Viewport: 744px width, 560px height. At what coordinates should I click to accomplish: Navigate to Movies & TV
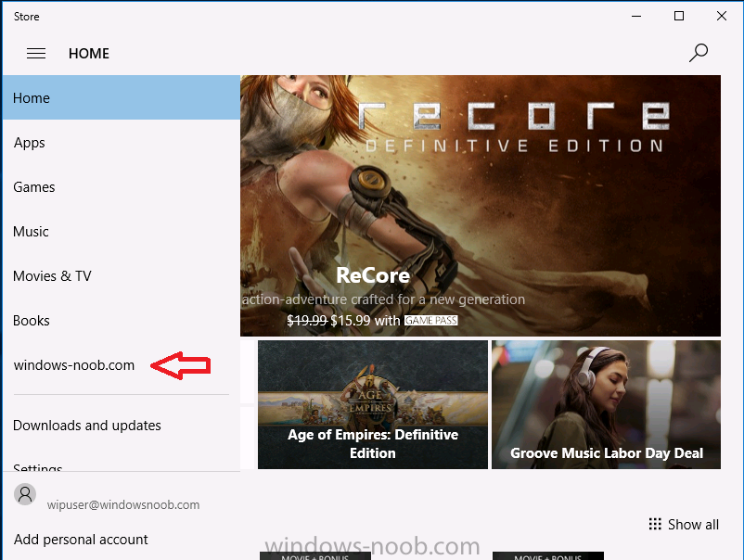pos(121,276)
